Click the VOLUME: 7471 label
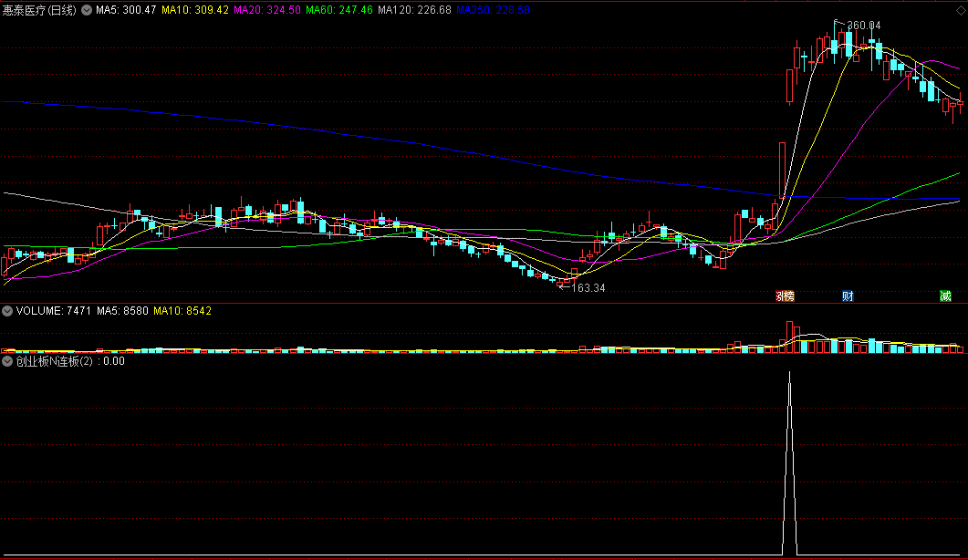 tap(54, 311)
